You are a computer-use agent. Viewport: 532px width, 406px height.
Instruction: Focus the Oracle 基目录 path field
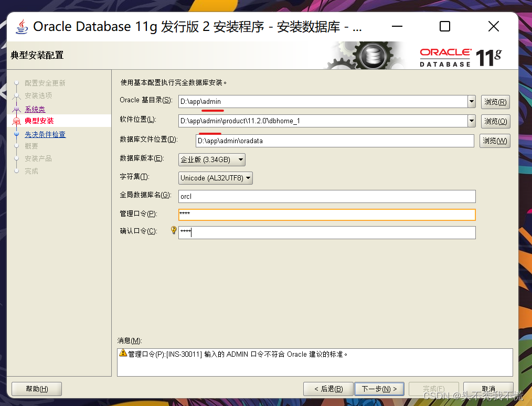323,101
